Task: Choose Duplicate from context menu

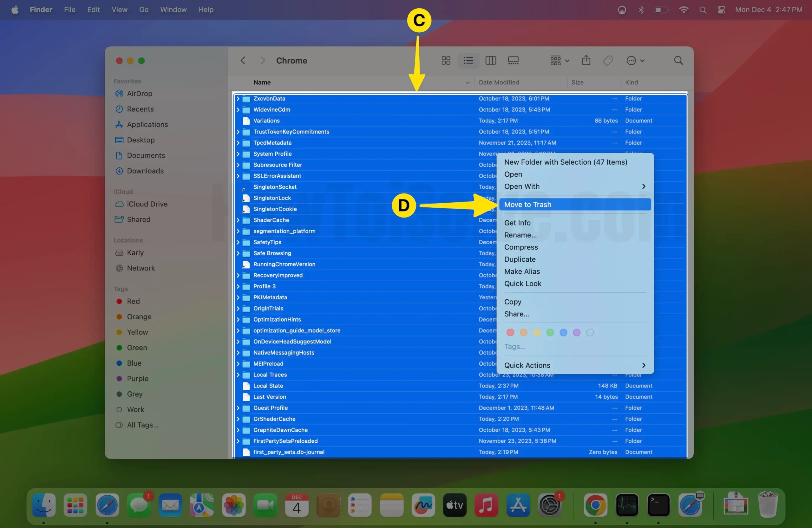Action: point(575,259)
